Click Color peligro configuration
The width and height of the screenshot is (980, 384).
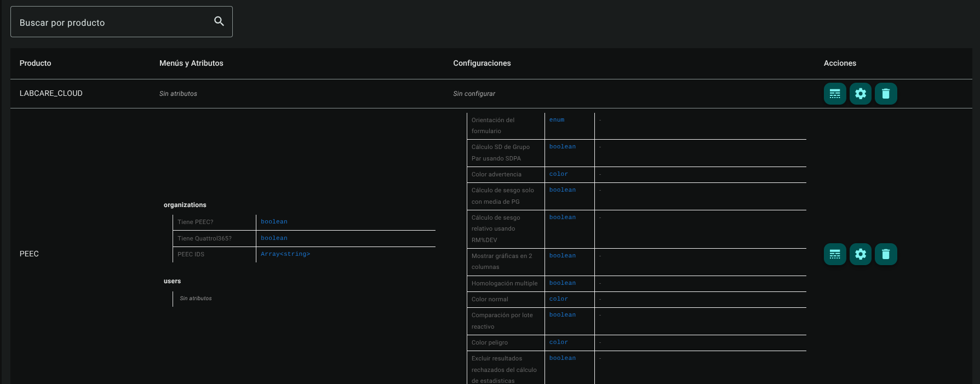(x=490, y=342)
